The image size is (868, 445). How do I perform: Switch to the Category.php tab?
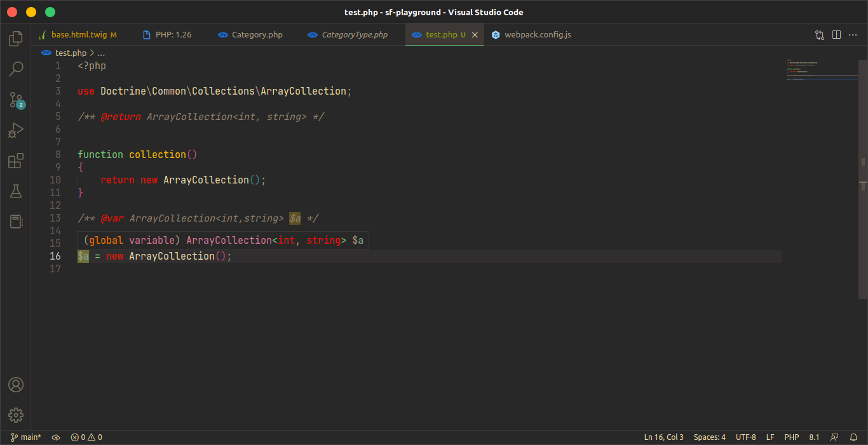257,35
